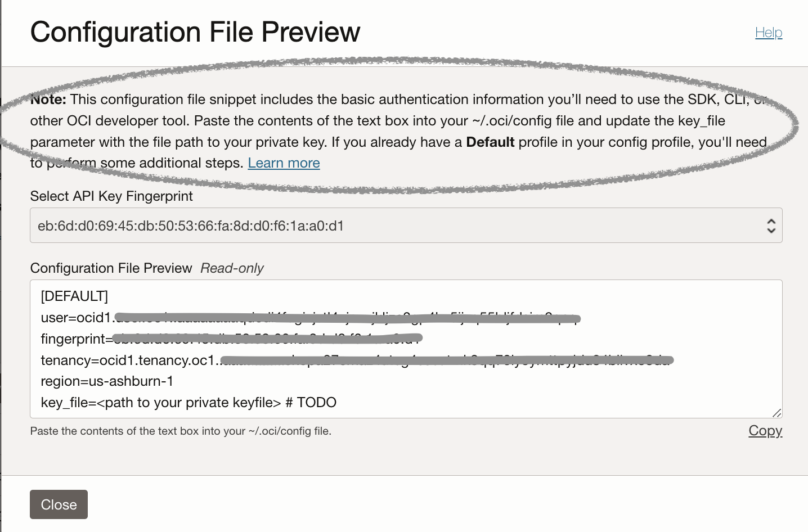Click the Select API Key Fingerprint label
This screenshot has height=532, width=808.
click(x=111, y=196)
